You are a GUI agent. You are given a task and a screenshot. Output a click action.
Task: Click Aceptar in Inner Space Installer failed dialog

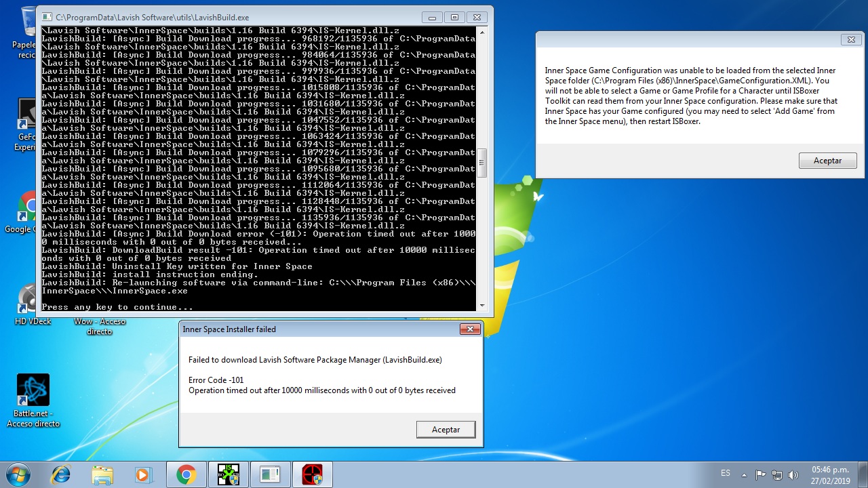click(x=446, y=430)
